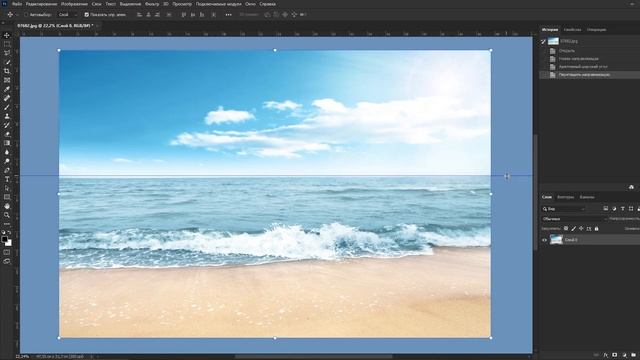Select the Brush tool
The height and width of the screenshot is (360, 640).
coord(7,107)
